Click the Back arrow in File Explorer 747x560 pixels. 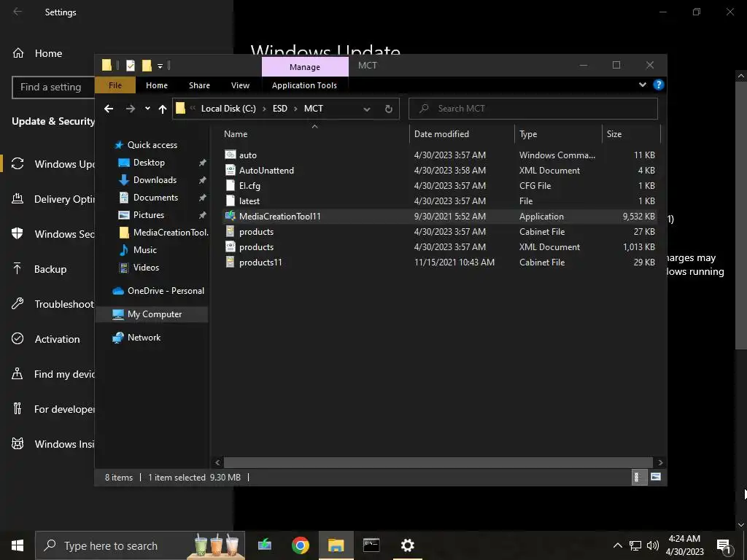click(109, 109)
